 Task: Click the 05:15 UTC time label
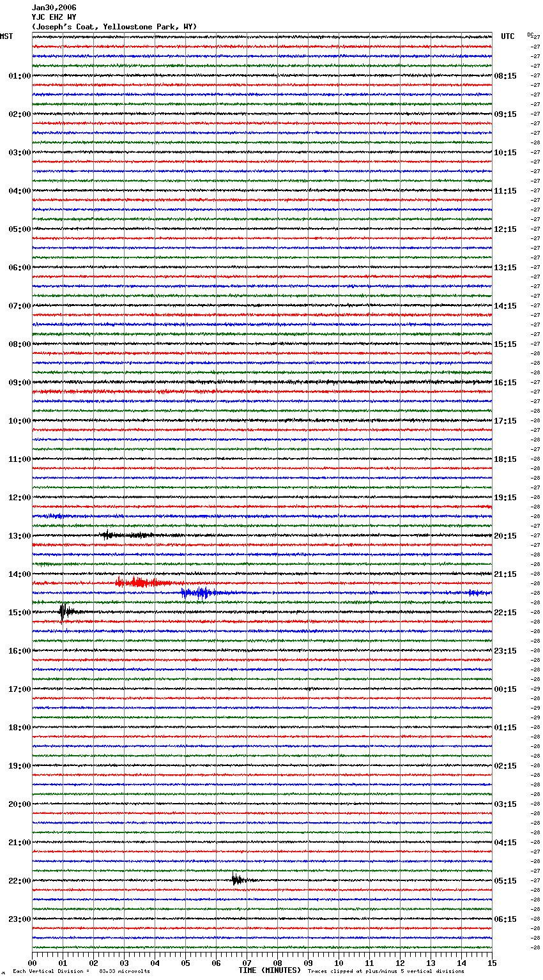click(505, 881)
